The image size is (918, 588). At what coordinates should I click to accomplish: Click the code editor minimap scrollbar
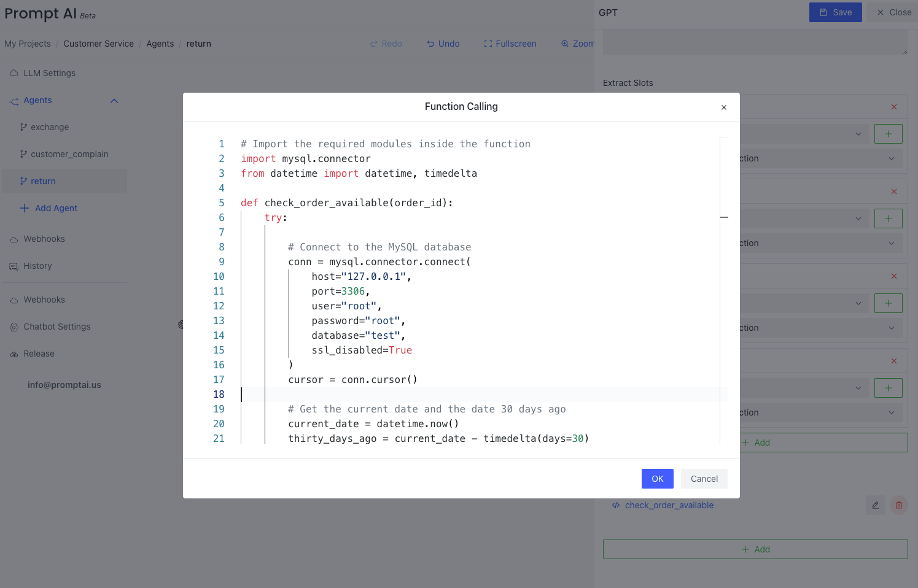724,290
